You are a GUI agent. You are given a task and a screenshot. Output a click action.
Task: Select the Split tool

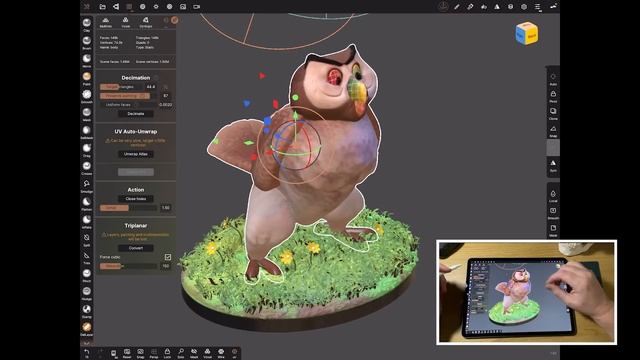coord(87,240)
